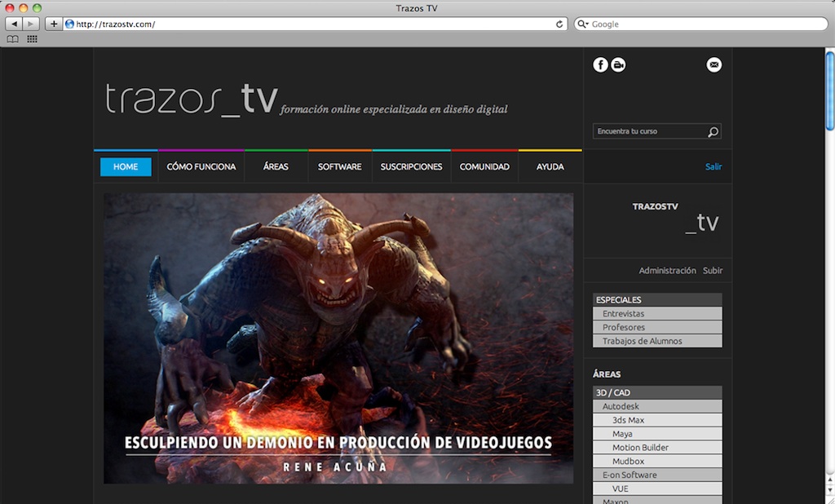The image size is (835, 504).
Task: Click the Salir logout link
Action: click(714, 167)
